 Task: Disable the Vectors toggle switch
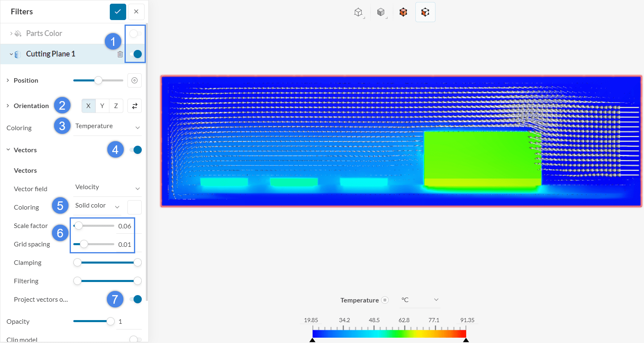point(135,150)
